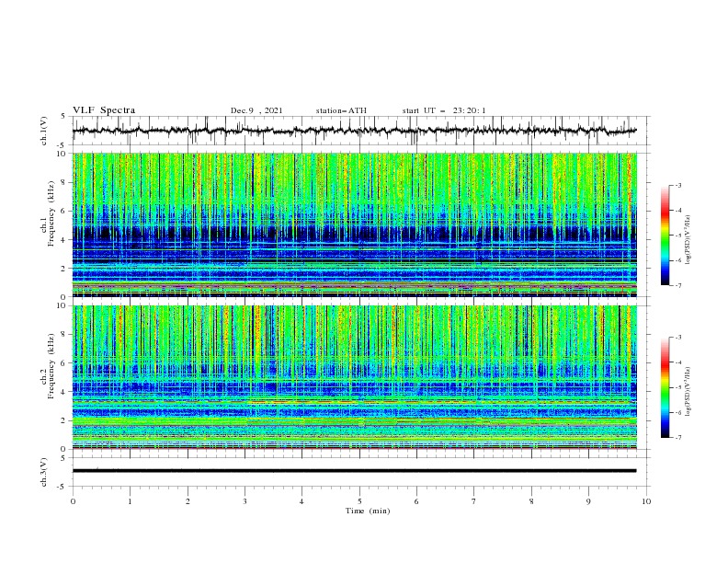Click the "VLF Spectra" plot title
728x563 pixels.
tap(104, 110)
